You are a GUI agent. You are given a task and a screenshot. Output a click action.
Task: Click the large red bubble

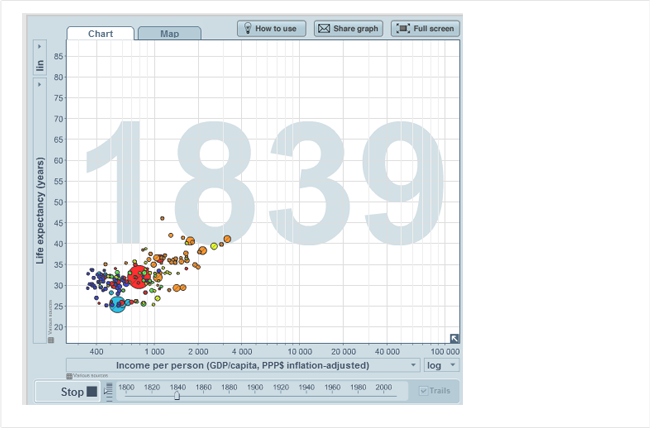click(138, 277)
